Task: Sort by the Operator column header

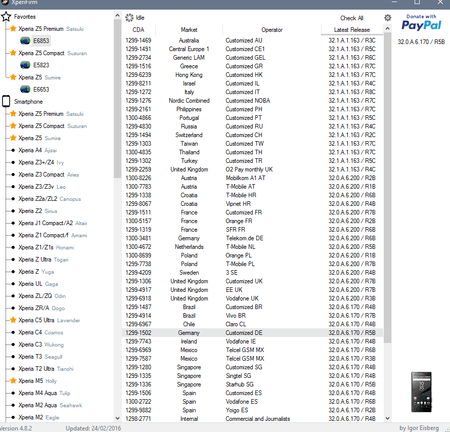Action: point(272,30)
